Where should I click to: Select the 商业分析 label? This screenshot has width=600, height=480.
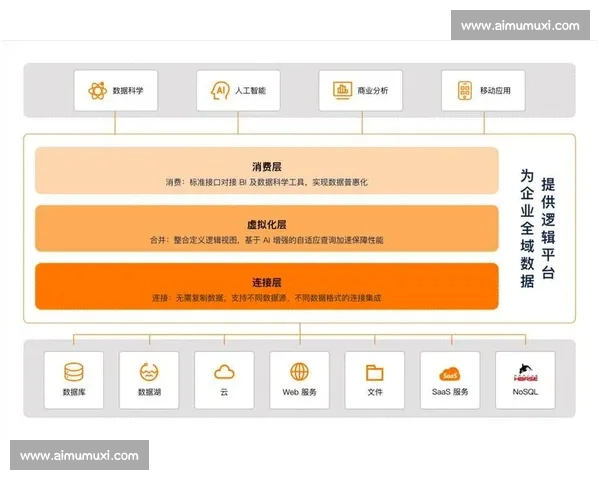373,91
